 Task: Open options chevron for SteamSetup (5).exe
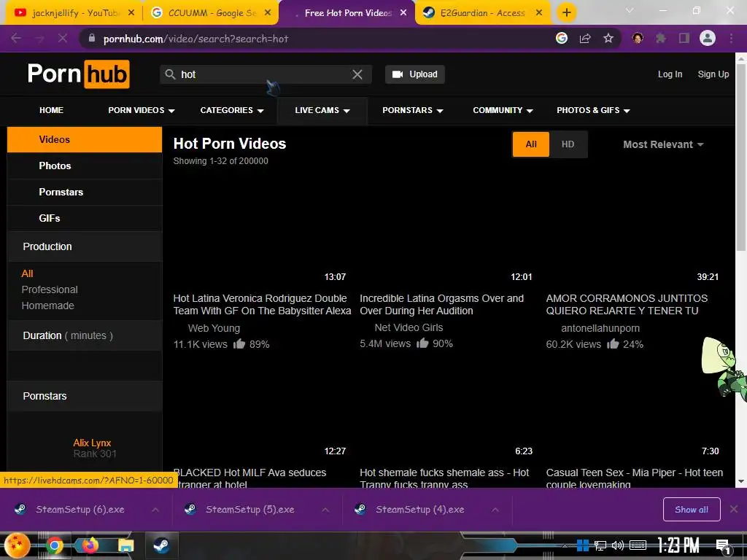[x=325, y=510]
